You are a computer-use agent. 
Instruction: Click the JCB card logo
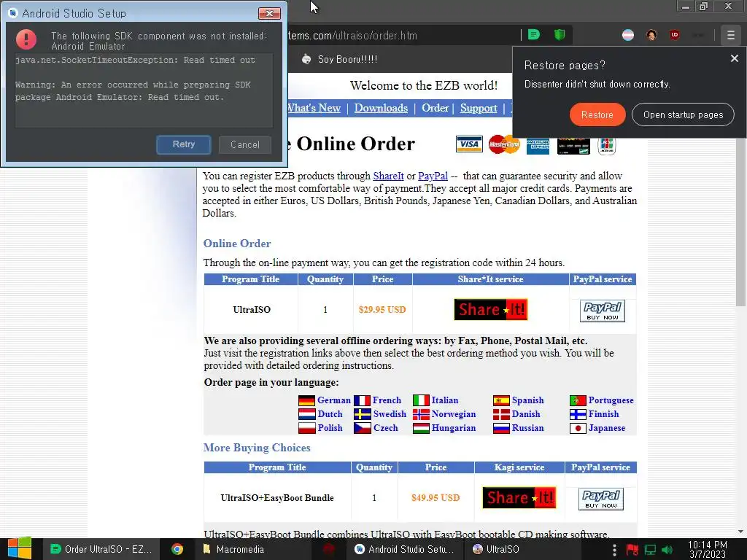[x=606, y=145]
